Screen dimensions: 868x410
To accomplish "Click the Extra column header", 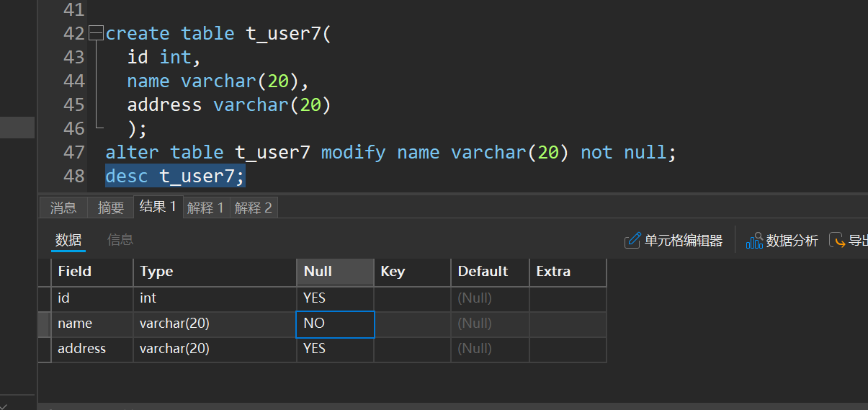I will (x=568, y=272).
